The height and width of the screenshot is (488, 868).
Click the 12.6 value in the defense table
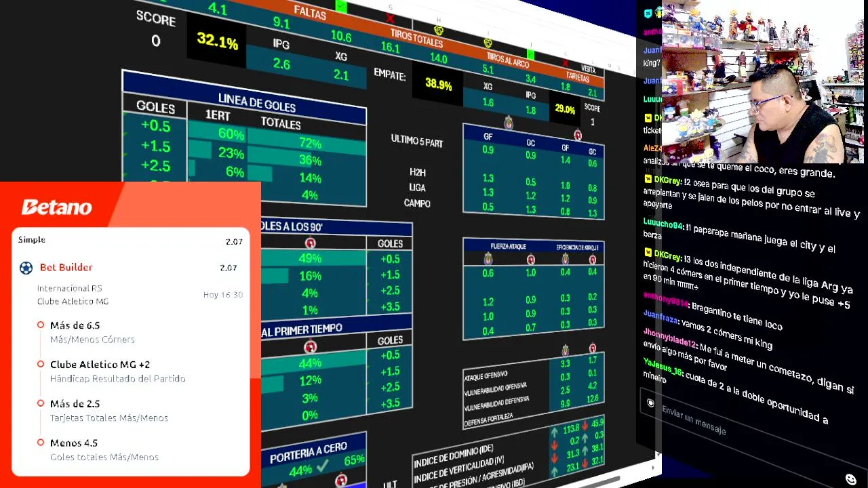(593, 399)
